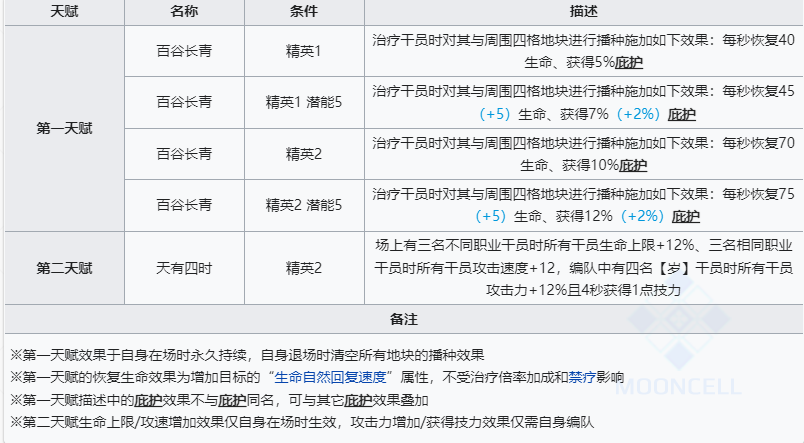The height and width of the screenshot is (443, 804).
Task: Click 庇护 link after 获得10%
Action: click(x=633, y=165)
